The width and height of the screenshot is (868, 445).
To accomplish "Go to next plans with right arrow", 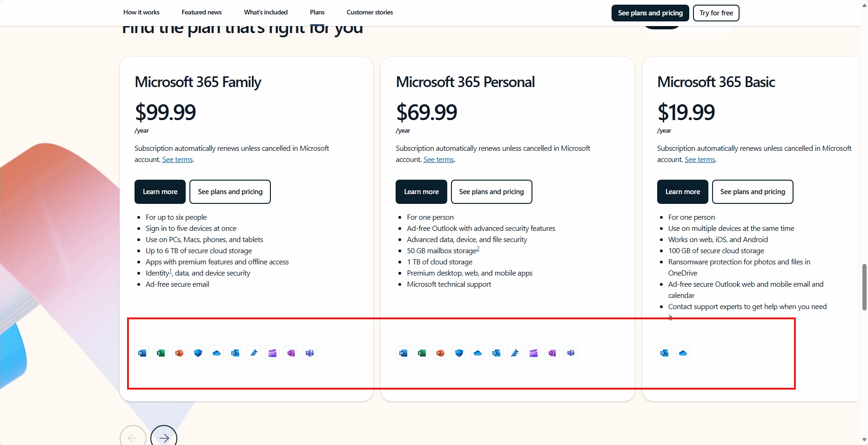I will pos(164,438).
